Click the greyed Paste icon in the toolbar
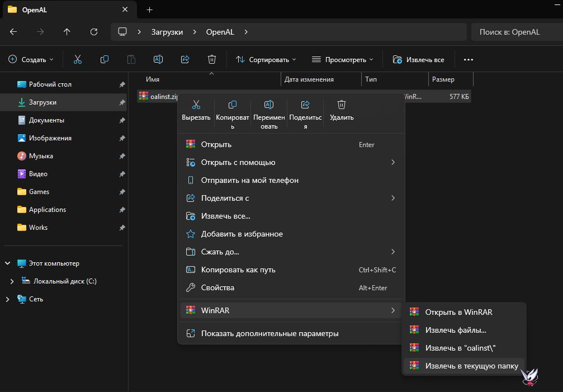 tap(131, 60)
